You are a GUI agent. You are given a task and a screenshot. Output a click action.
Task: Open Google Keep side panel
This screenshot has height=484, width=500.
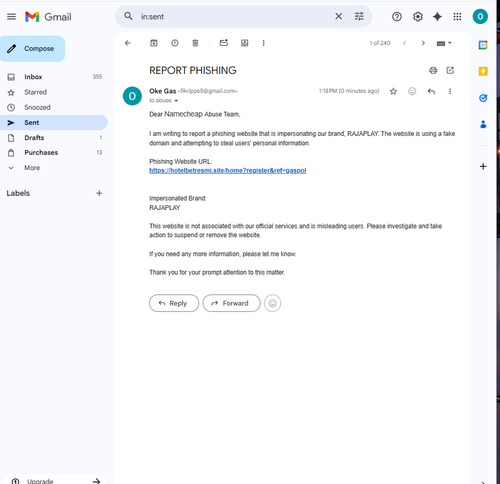(x=483, y=71)
